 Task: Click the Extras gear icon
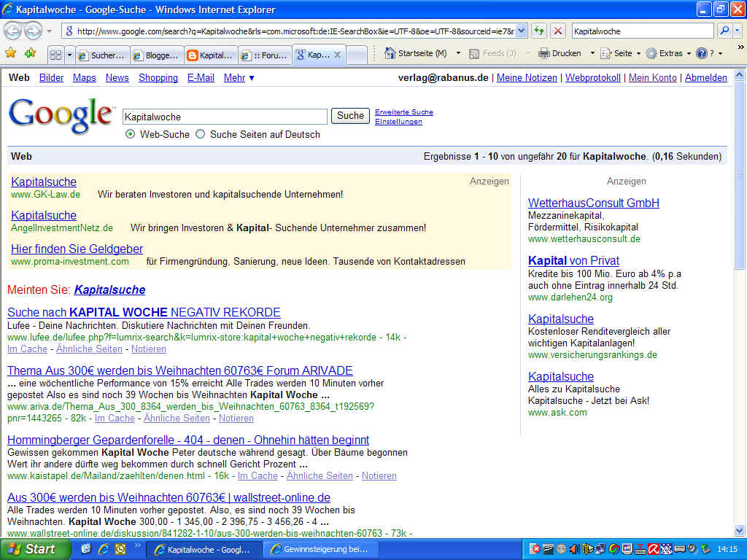tap(651, 53)
